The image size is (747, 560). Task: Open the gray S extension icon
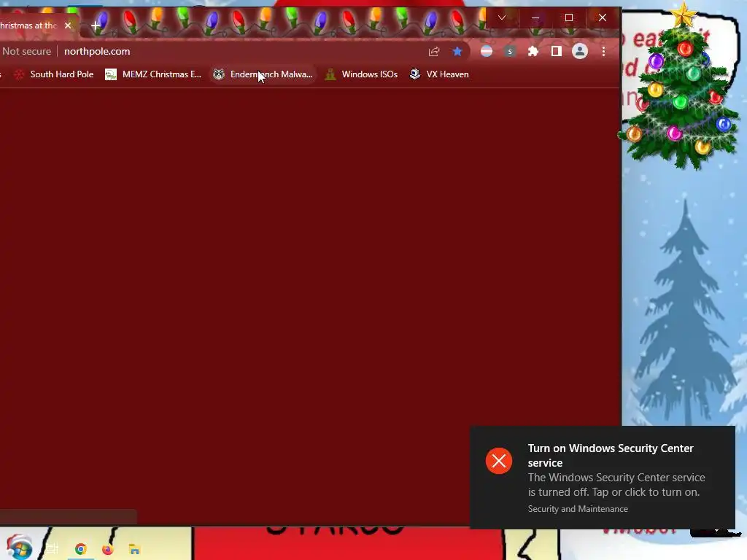tap(510, 52)
